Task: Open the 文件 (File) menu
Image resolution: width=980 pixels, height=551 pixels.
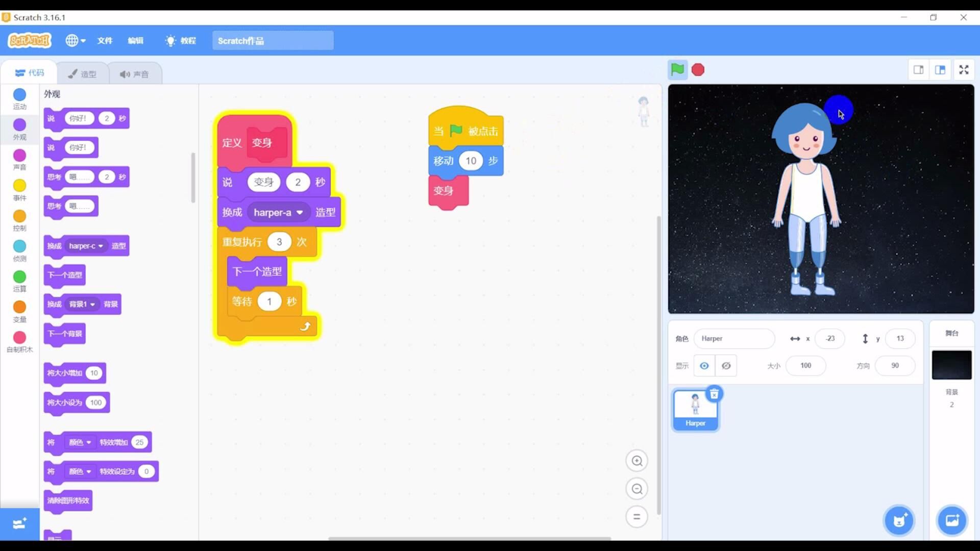Action: pos(105,40)
